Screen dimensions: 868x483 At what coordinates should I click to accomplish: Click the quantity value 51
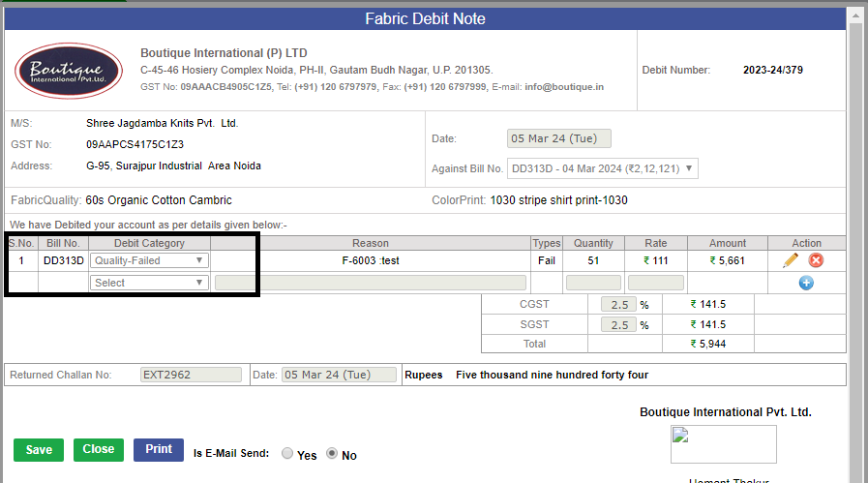tap(593, 260)
